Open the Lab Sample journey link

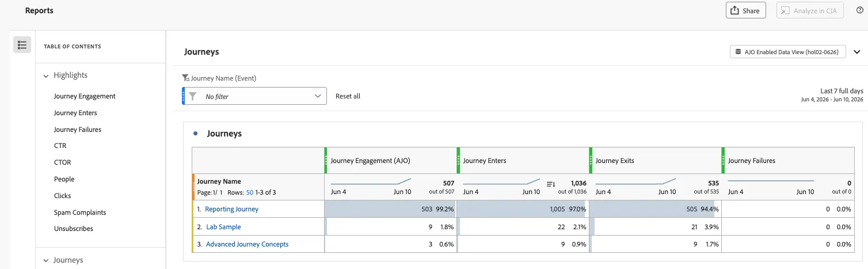tap(223, 227)
